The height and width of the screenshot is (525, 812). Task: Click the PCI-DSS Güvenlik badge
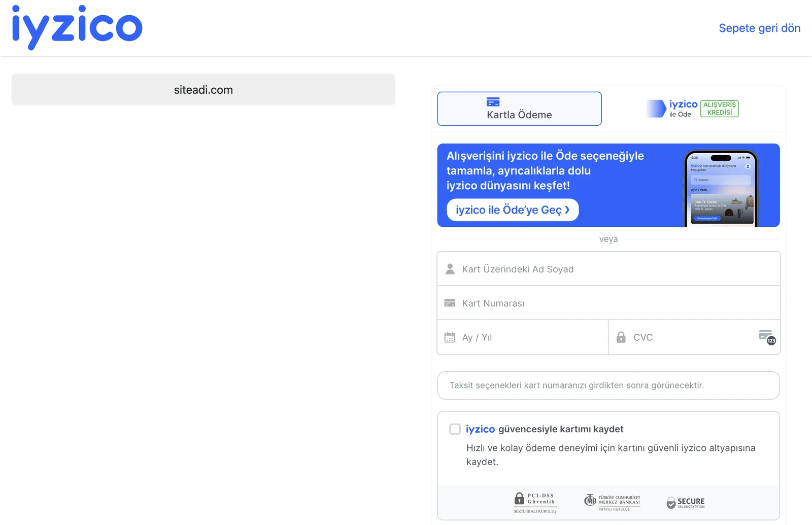[x=535, y=503]
